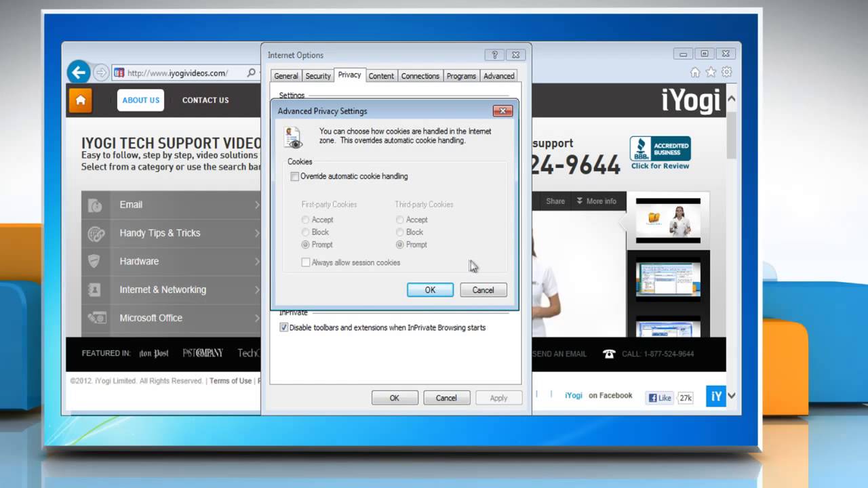Open the CONTACT US link
The height and width of the screenshot is (488, 868).
coord(205,100)
